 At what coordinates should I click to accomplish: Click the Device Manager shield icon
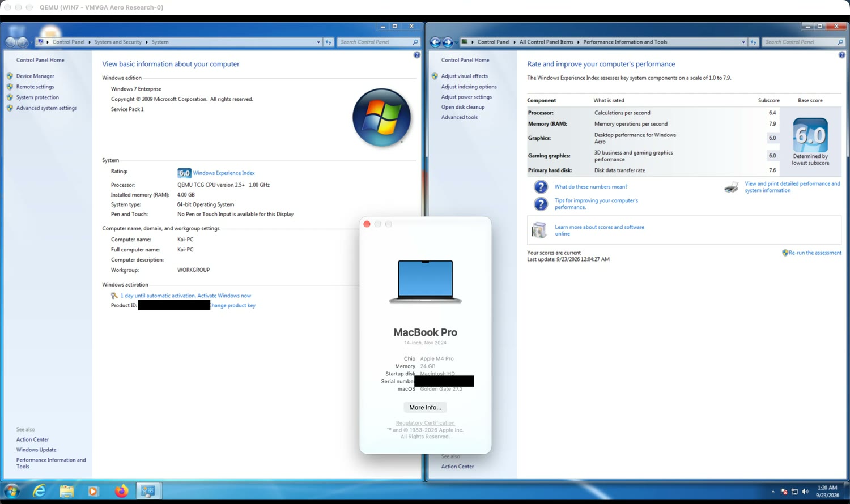click(x=10, y=76)
